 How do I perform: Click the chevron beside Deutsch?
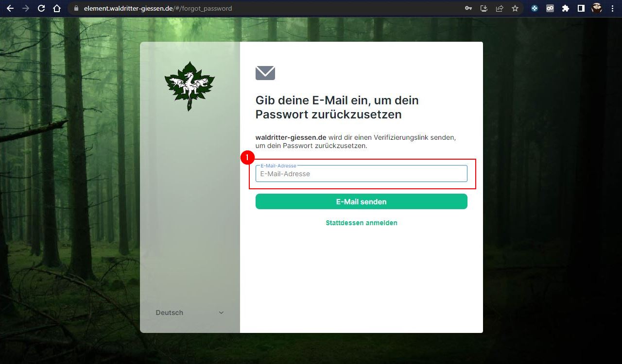[x=221, y=313]
